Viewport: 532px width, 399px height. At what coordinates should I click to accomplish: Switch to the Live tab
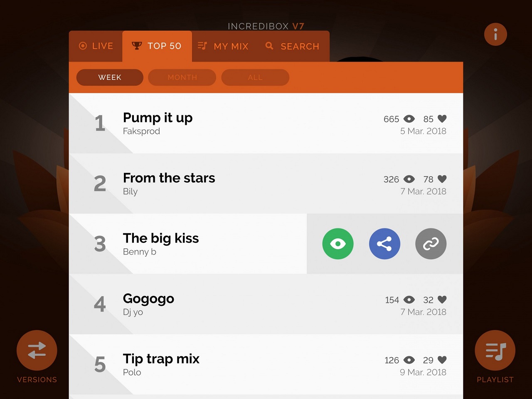point(96,46)
